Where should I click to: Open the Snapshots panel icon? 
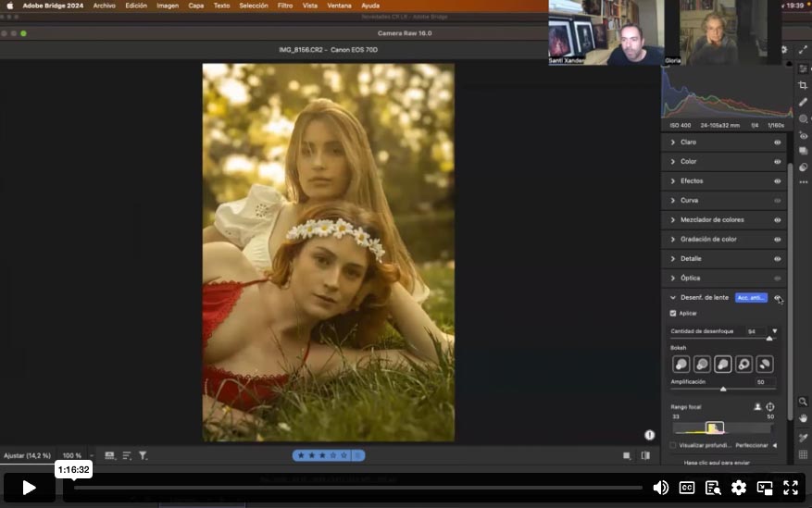coord(803,151)
